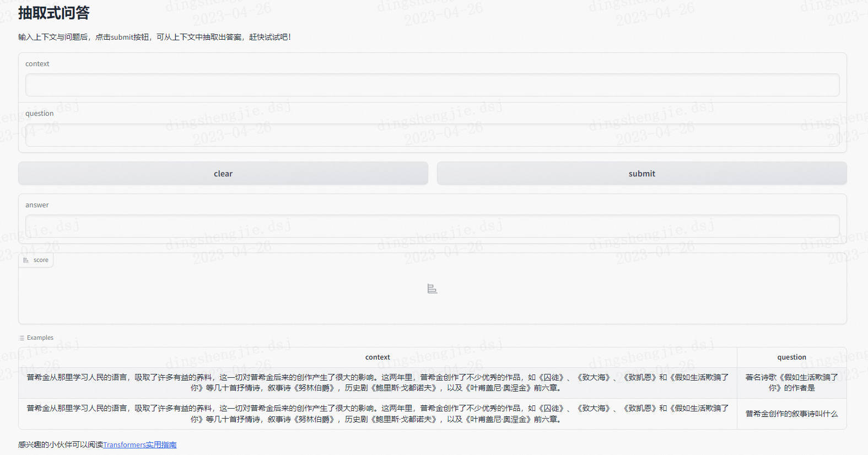
Task: Click the 抽取式问答 page title
Action: tap(53, 13)
